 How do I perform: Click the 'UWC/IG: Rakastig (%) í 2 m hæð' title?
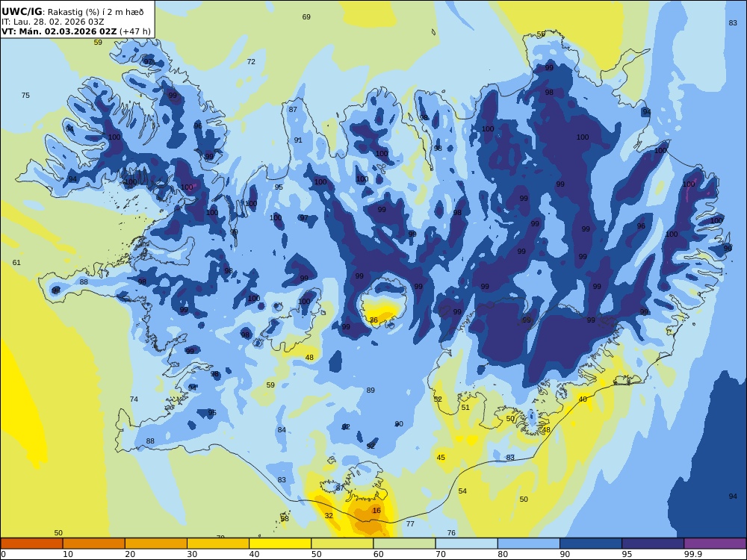click(72, 12)
